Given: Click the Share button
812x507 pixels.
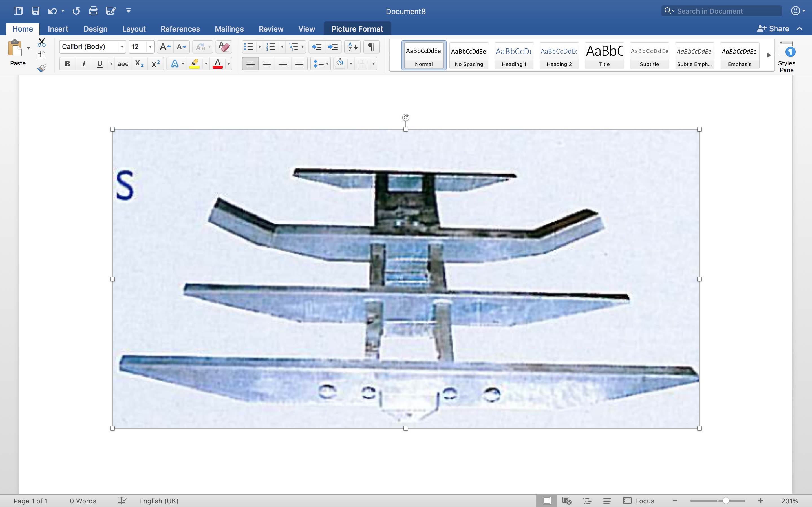Looking at the screenshot, I should click(773, 29).
